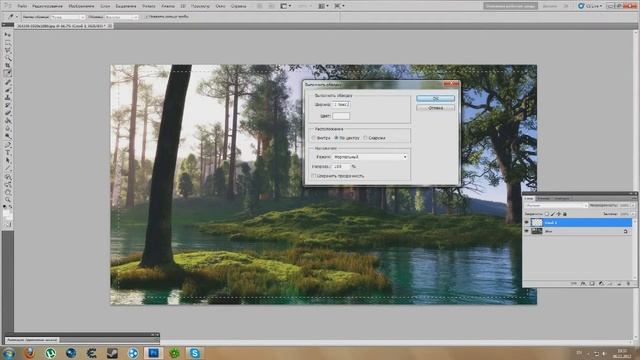Click the Delete layer trash icon
This screenshot has width=640, height=360.
[x=628, y=283]
